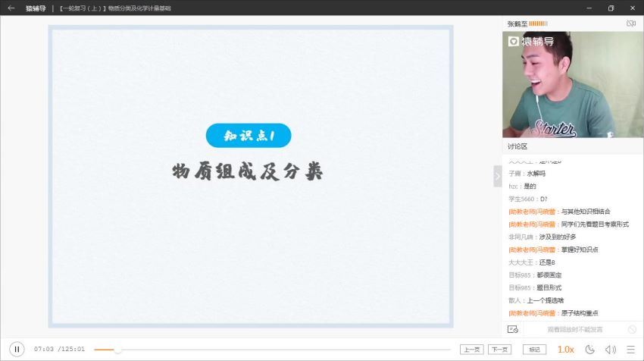Click the playback time 07:03 /125:01

(x=59, y=349)
